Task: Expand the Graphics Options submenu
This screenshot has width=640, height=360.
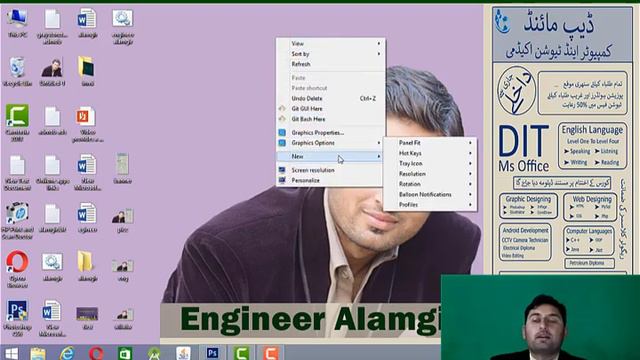Action: point(330,143)
